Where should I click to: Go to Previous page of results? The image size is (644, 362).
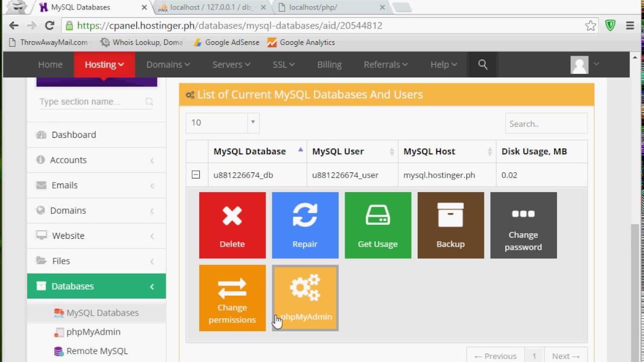(496, 356)
